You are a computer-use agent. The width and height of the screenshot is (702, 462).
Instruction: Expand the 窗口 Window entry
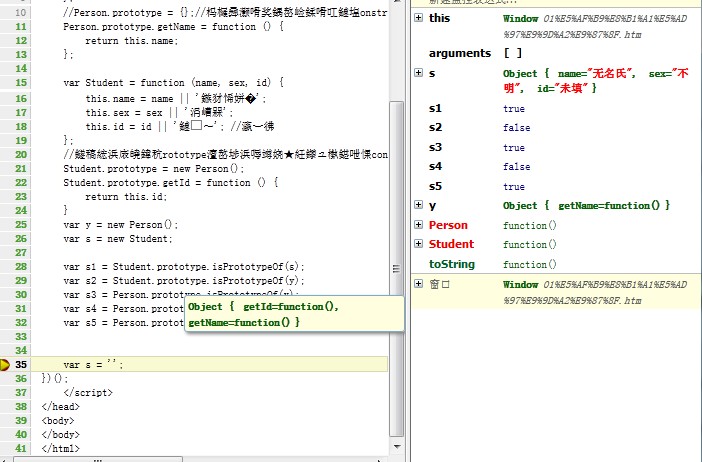pos(419,283)
